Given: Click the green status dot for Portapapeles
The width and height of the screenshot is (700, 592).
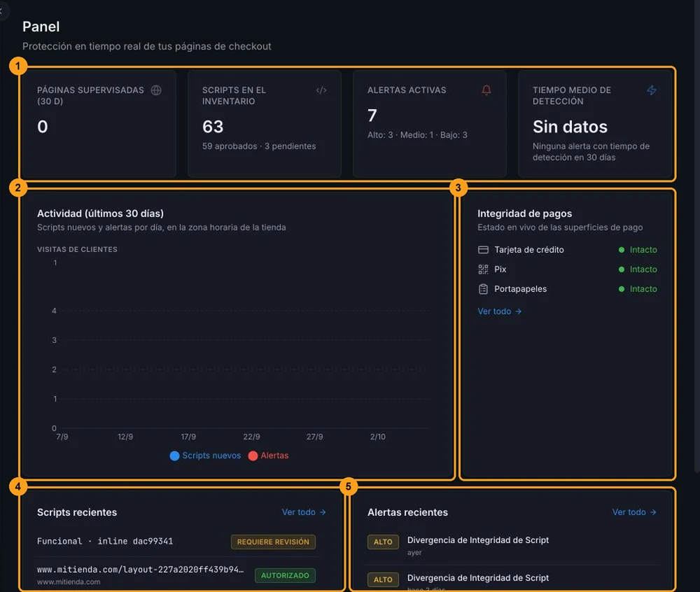Looking at the screenshot, I should click(621, 289).
